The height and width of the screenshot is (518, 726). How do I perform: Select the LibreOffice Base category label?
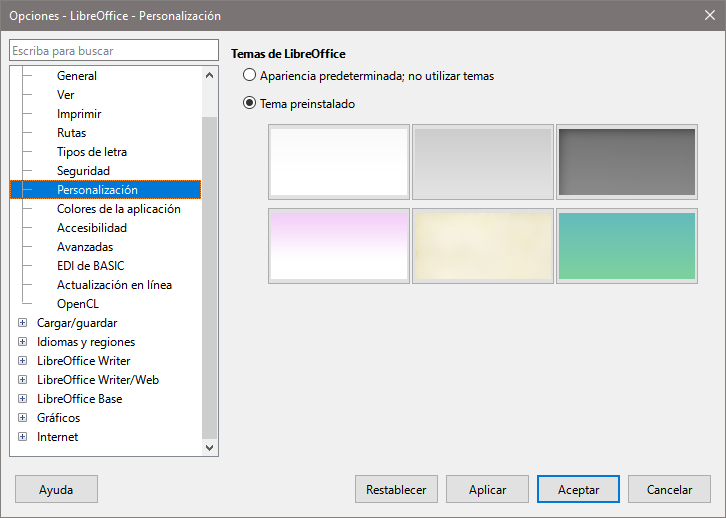[x=80, y=399]
